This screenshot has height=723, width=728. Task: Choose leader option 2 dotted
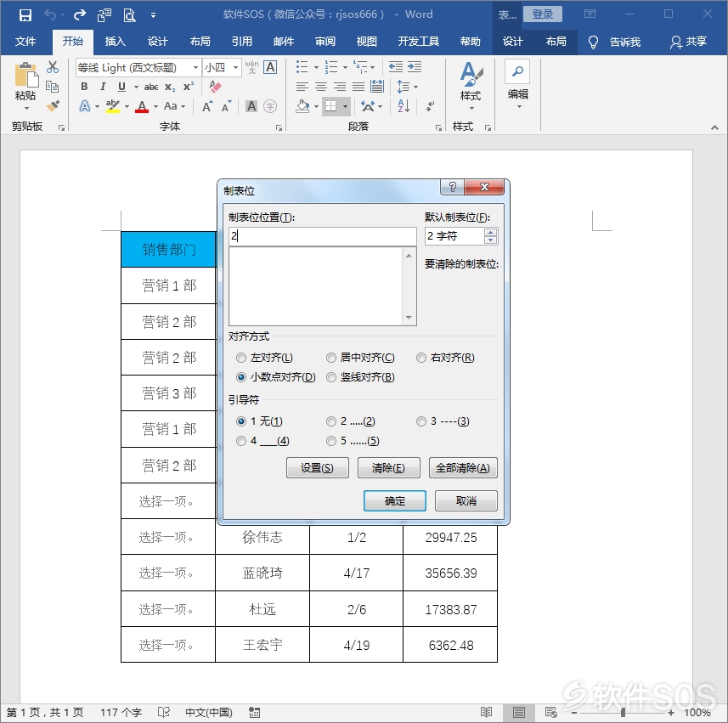pyautogui.click(x=331, y=421)
